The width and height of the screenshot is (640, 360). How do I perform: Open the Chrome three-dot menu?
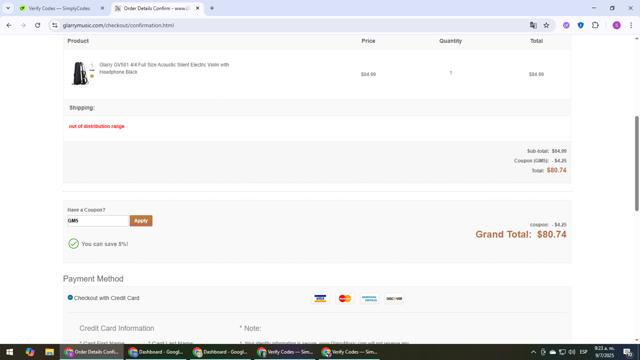[631, 25]
